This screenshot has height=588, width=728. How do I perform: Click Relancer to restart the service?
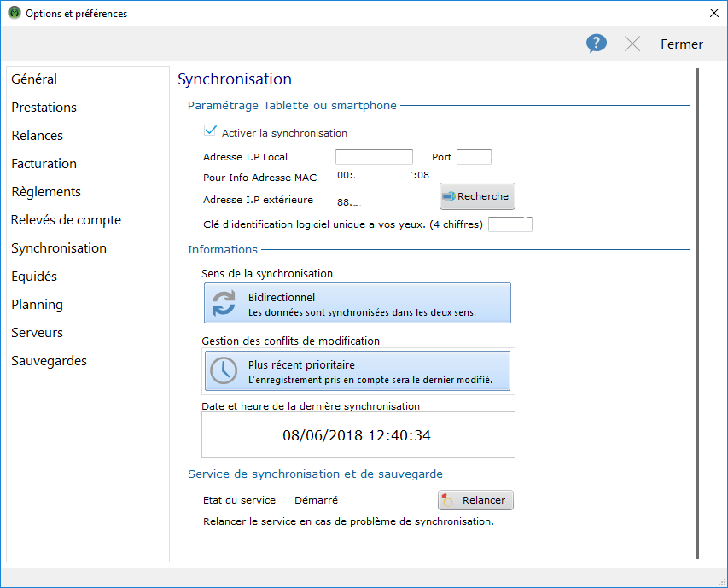[475, 500]
